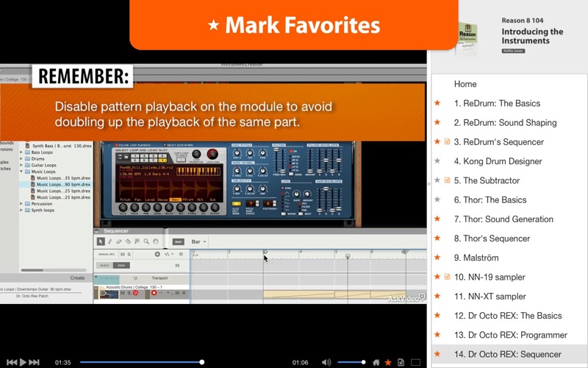
Task: Select loop slot 1 on Dr Octo REX
Action: point(135,155)
